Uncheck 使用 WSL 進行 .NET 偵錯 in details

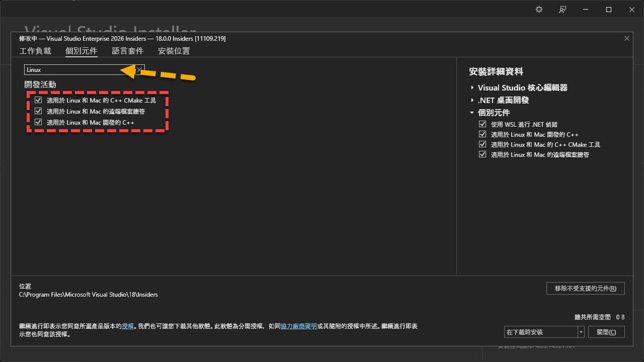point(482,124)
